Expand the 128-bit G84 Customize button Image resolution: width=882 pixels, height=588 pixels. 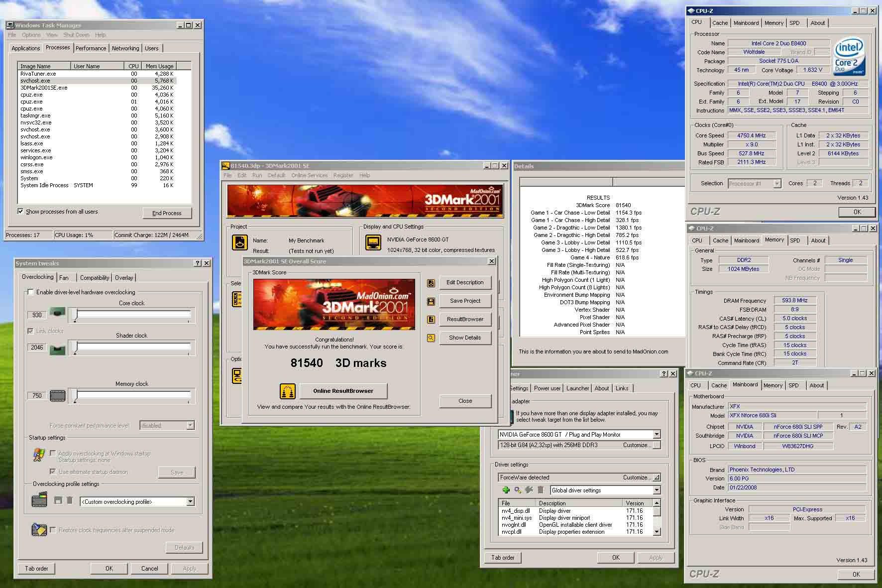657,445
